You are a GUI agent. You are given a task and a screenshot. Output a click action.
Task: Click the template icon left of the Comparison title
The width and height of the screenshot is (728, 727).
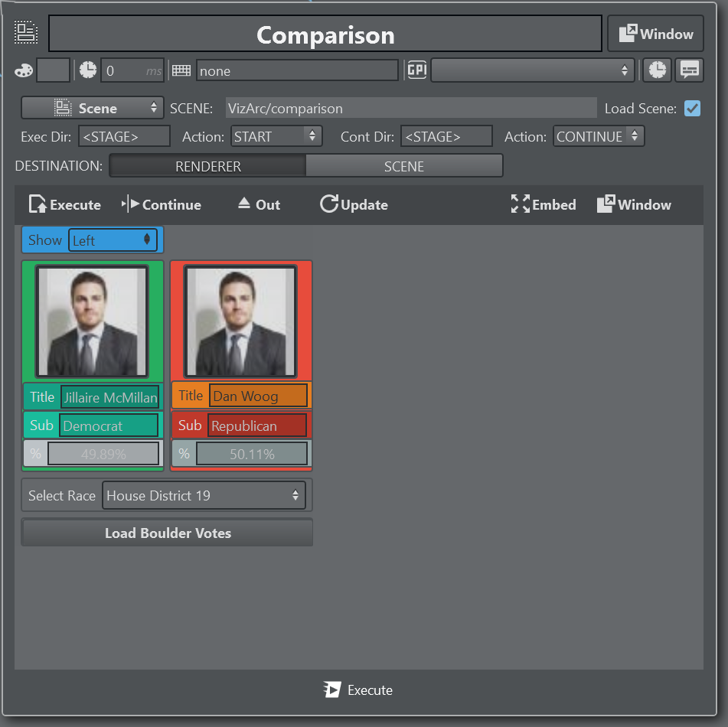pyautogui.click(x=26, y=33)
